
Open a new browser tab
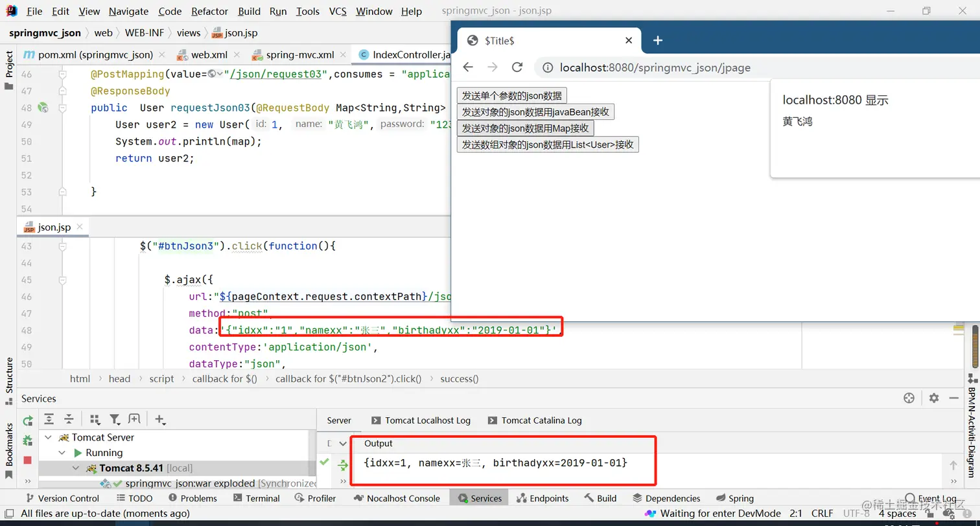click(658, 40)
